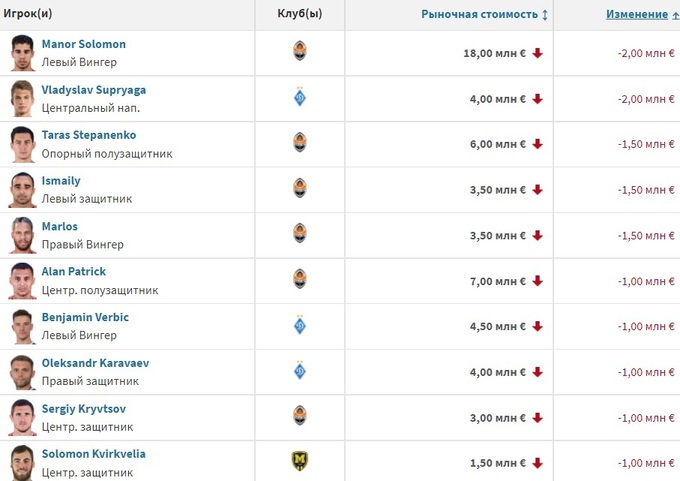Image resolution: width=680 pixels, height=481 pixels.
Task: Click Benjamin Verbic's player photo
Action: (x=22, y=326)
